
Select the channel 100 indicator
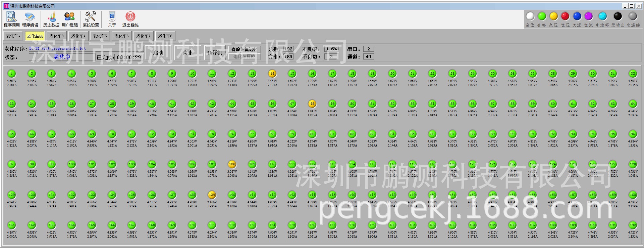[72, 164]
